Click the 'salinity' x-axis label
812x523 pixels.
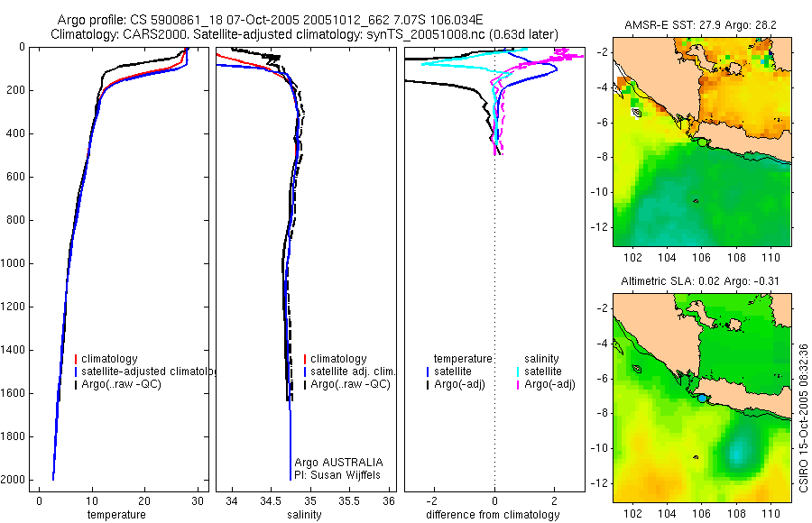[x=304, y=515]
